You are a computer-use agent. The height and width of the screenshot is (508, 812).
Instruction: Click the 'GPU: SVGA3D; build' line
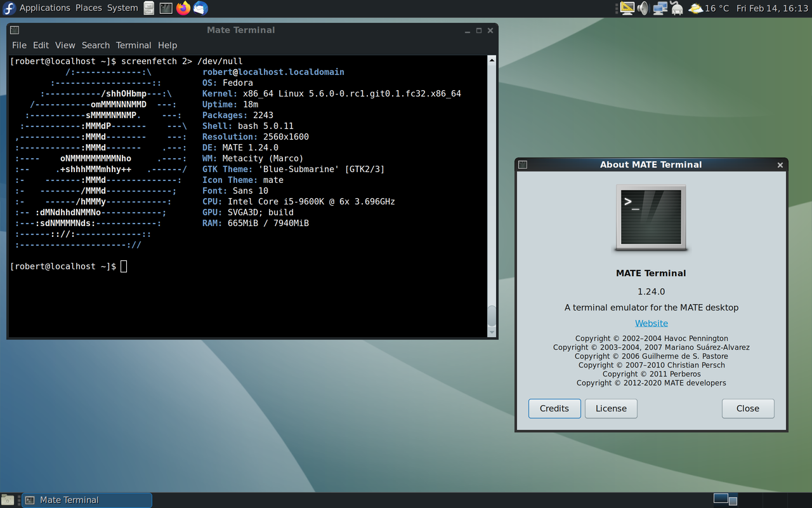(x=248, y=213)
